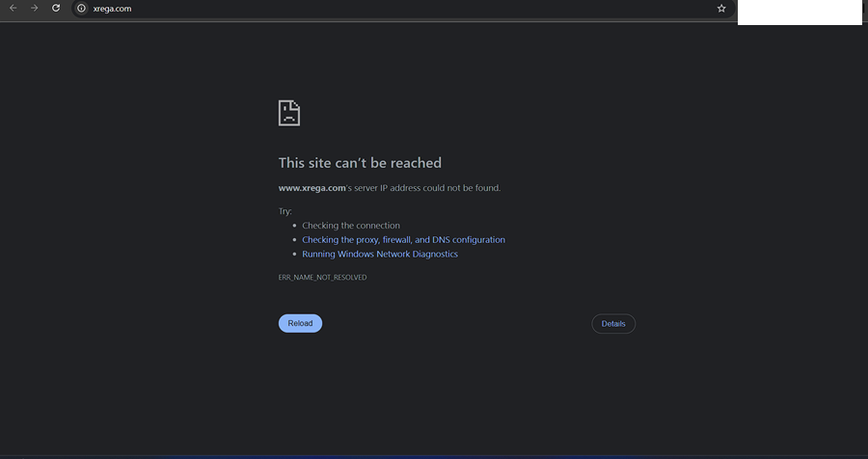Click the "Checking the connection" suggestion
This screenshot has width=868, height=459.
pyautogui.click(x=351, y=226)
